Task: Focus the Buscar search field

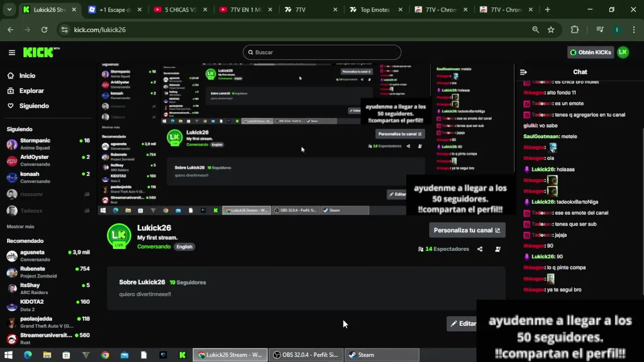Action: click(x=322, y=52)
